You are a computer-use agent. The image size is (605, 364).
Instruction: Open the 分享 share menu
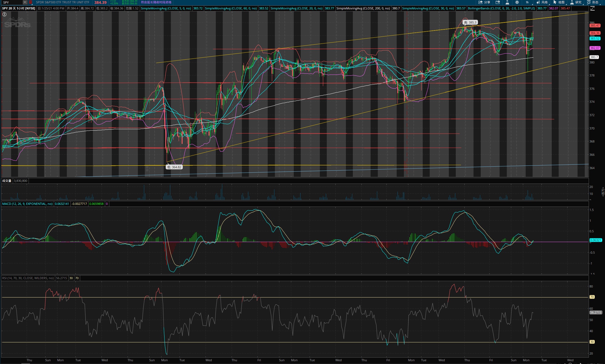tap(484, 2)
